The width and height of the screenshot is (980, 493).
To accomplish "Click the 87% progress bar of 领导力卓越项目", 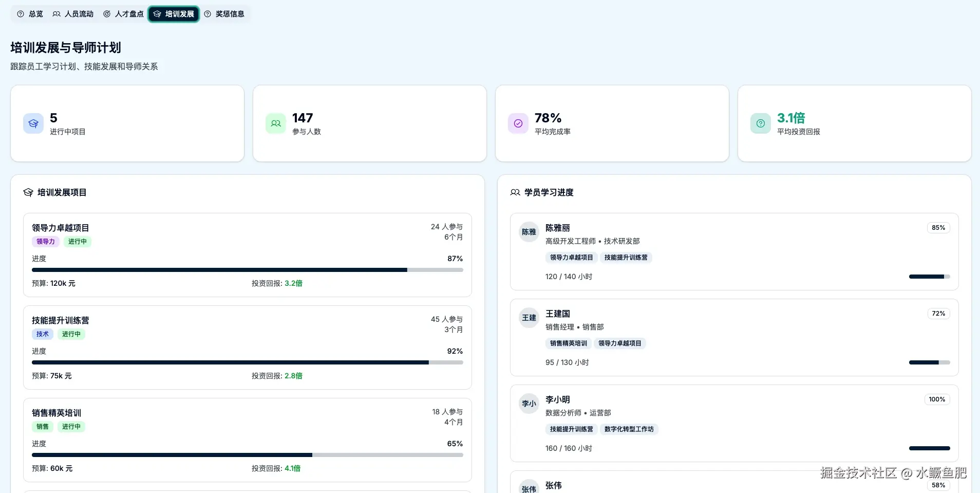I will click(247, 270).
